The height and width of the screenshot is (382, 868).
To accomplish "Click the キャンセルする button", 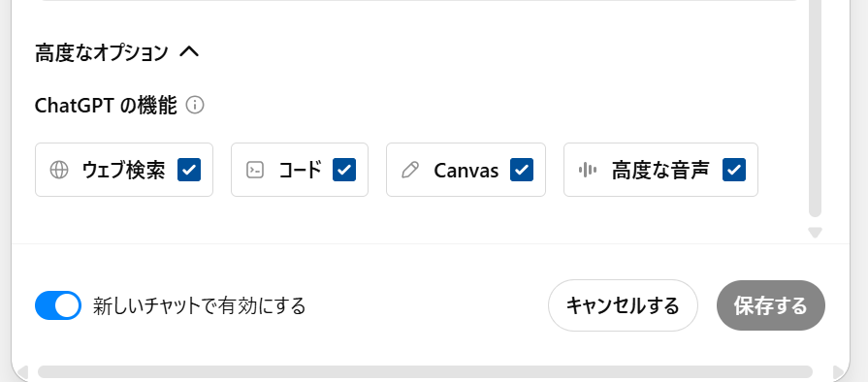I will pos(623,305).
